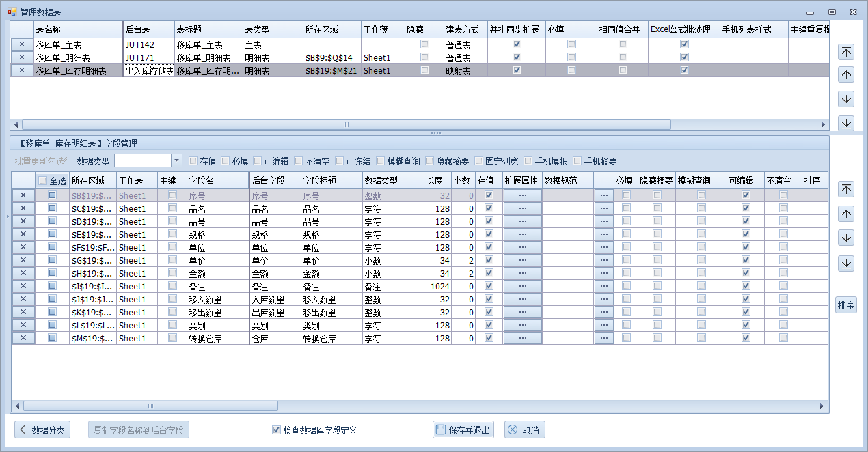Toggle 检查数据库字段定义 checkbox
This screenshot has height=452, width=868.
tap(276, 430)
